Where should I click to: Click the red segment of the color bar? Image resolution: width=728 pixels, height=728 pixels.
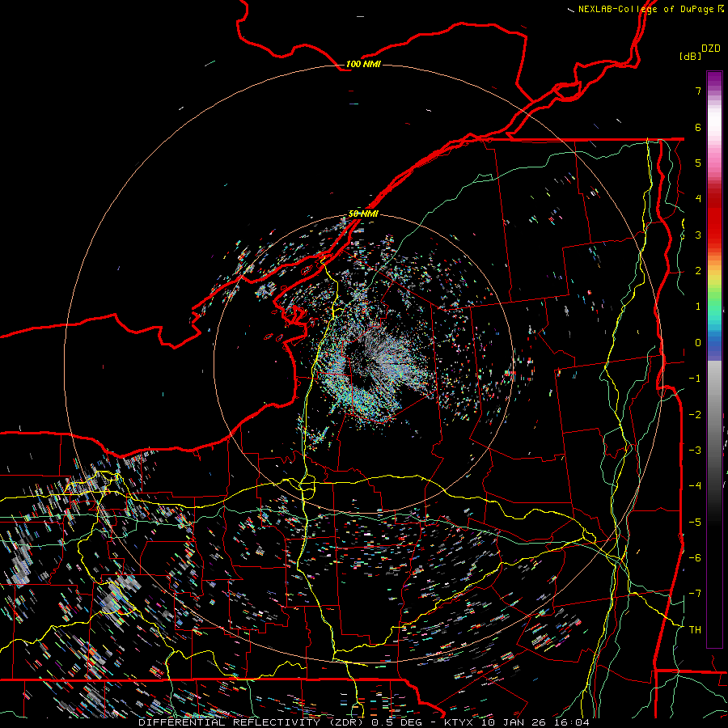coord(714,216)
